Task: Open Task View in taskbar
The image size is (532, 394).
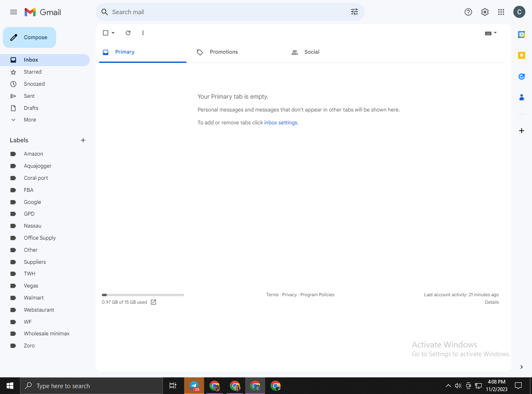Action: pyautogui.click(x=173, y=386)
